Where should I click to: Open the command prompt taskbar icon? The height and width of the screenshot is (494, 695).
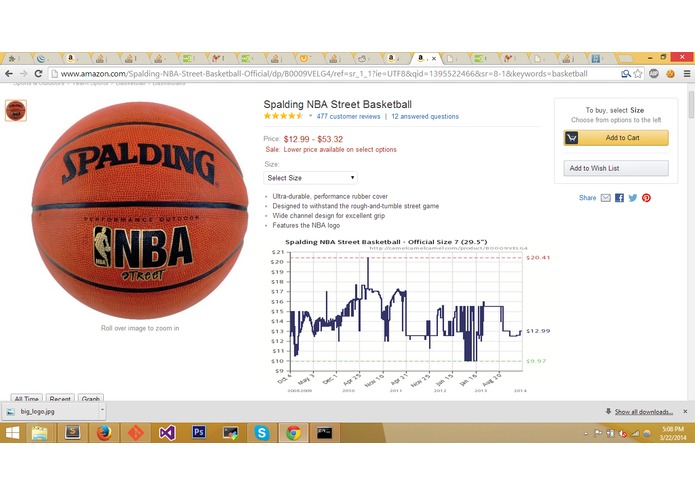324,432
